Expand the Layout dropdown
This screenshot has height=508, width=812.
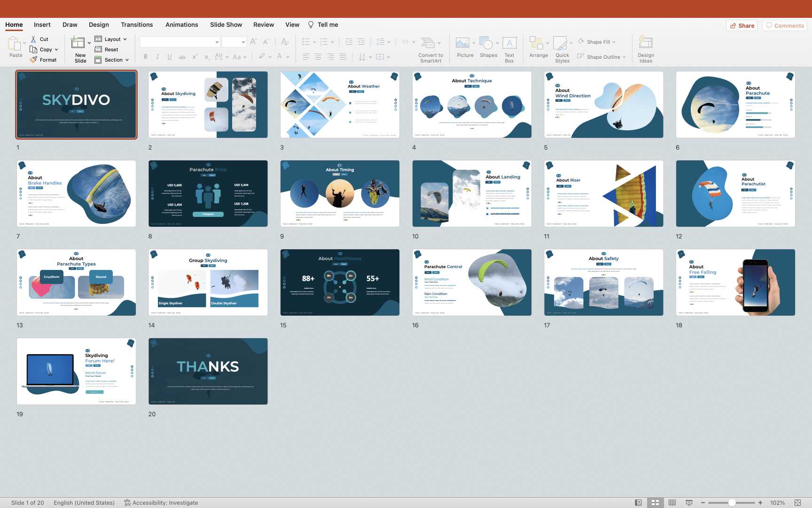tap(125, 40)
